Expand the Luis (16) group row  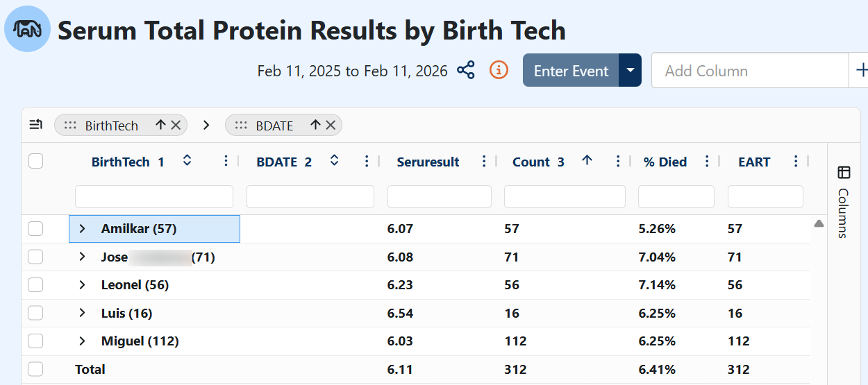tap(82, 313)
